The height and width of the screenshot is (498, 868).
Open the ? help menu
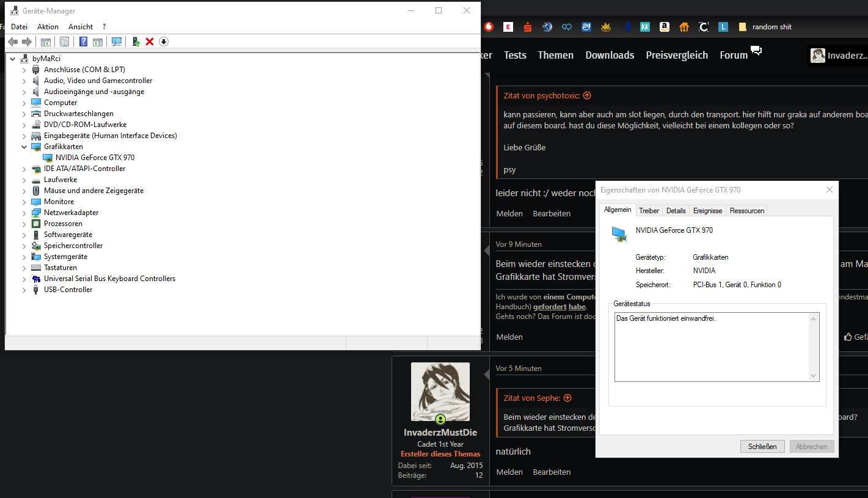click(x=104, y=27)
